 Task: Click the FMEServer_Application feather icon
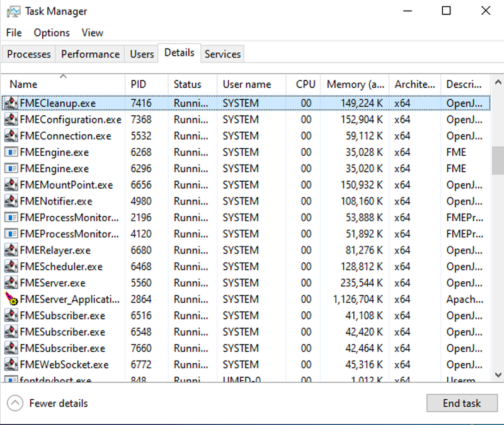tap(11, 299)
